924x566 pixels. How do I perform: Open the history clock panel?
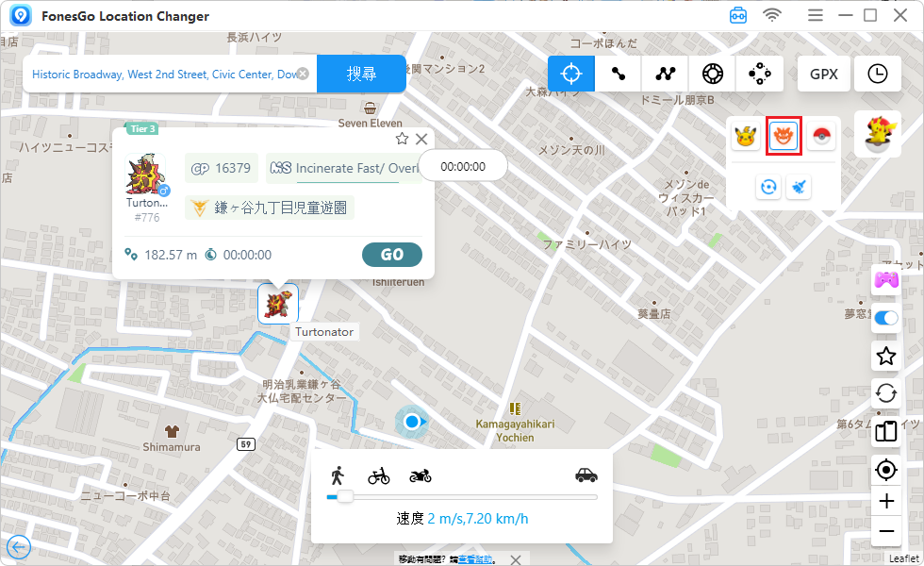(x=878, y=74)
